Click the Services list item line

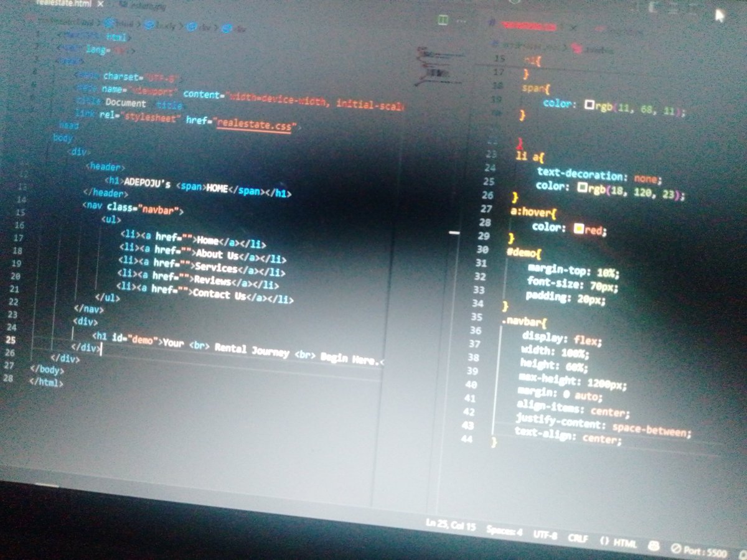[201, 266]
